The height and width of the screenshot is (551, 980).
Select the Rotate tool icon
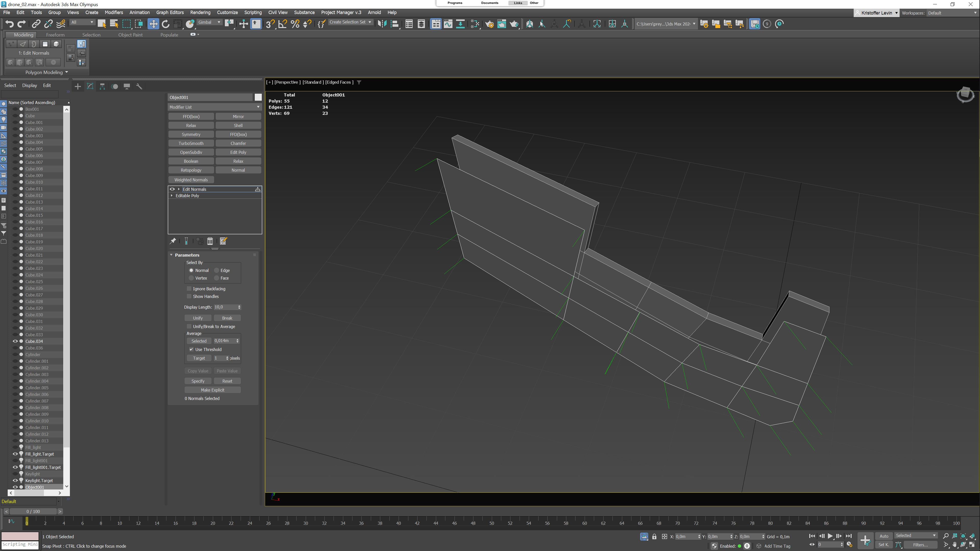tap(165, 24)
